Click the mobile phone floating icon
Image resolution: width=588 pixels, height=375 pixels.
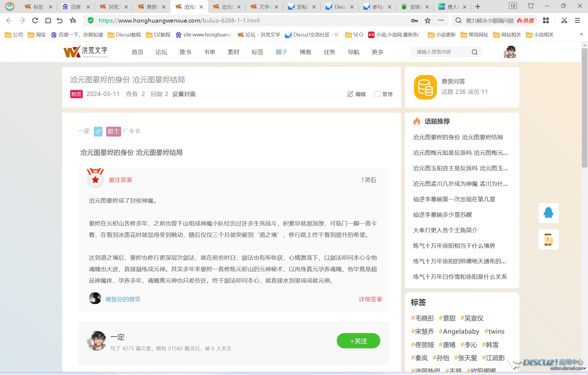[x=549, y=239]
